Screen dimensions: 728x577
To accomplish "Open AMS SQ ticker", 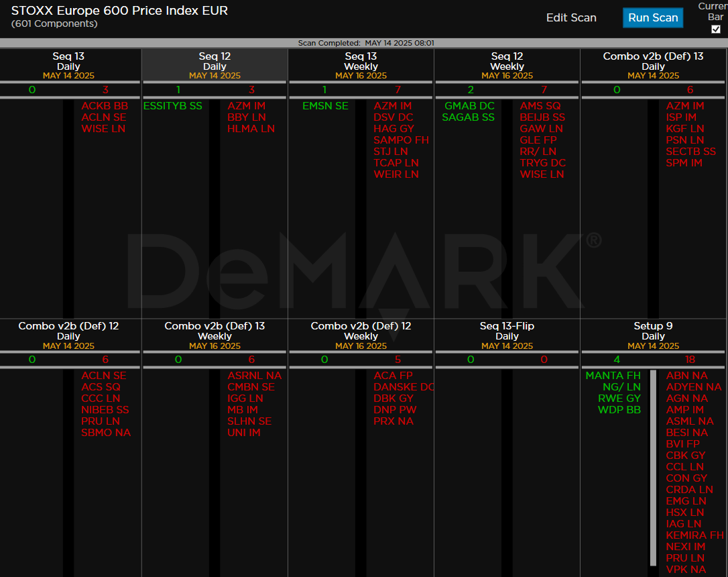I will [x=540, y=106].
